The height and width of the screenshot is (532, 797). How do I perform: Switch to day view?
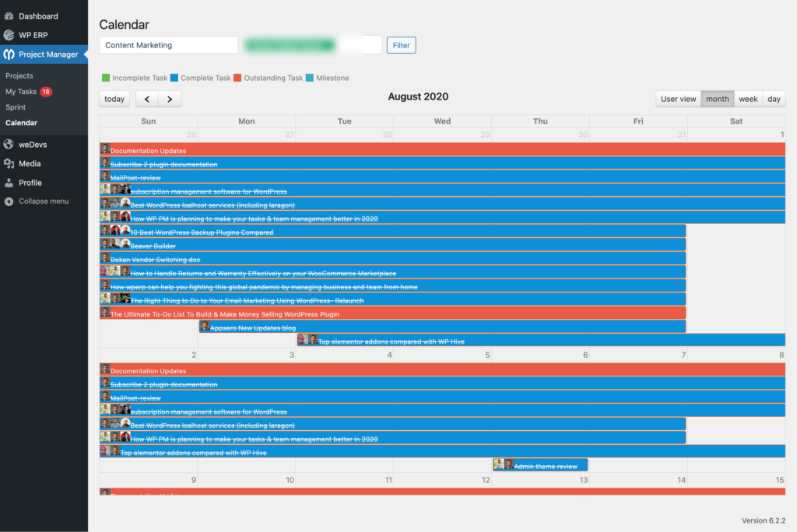[774, 99]
